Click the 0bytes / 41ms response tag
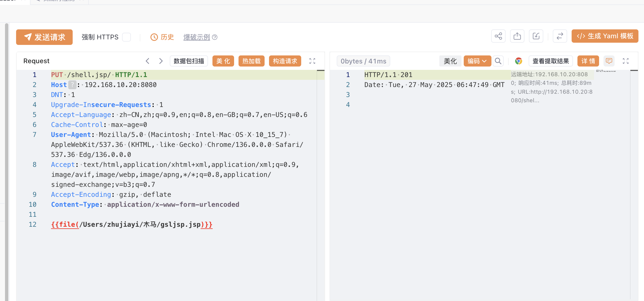The height and width of the screenshot is (301, 644). [363, 61]
